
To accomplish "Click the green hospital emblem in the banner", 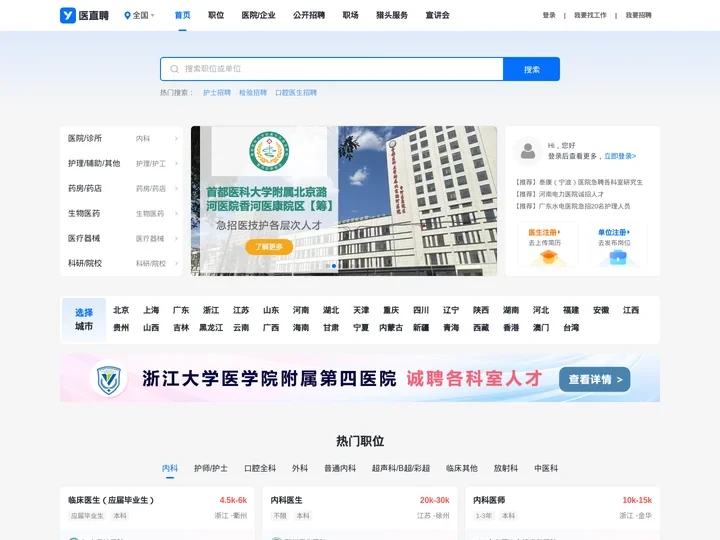I will 269,152.
